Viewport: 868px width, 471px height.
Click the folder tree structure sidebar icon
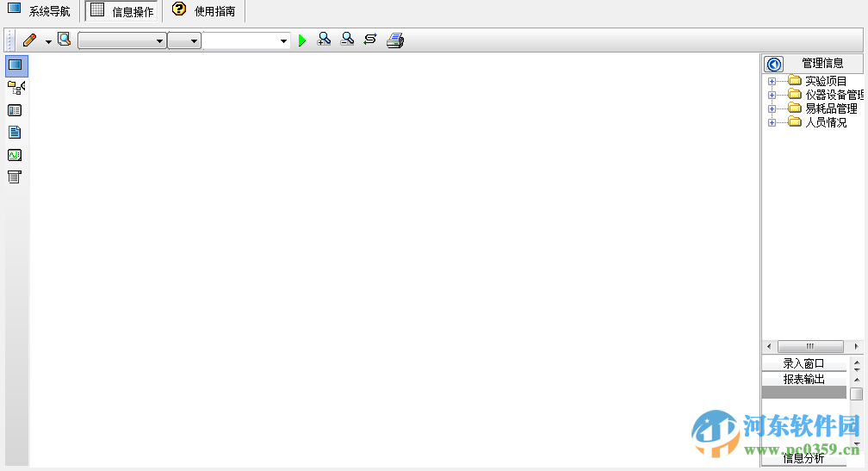pos(16,88)
